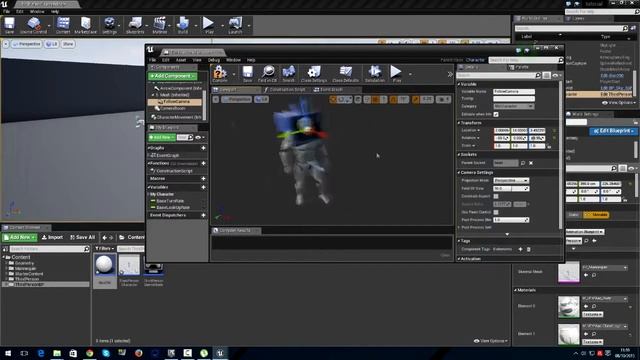Click Play in main editor toolbar
Screen dimensions: 640x360
[x=209, y=25]
